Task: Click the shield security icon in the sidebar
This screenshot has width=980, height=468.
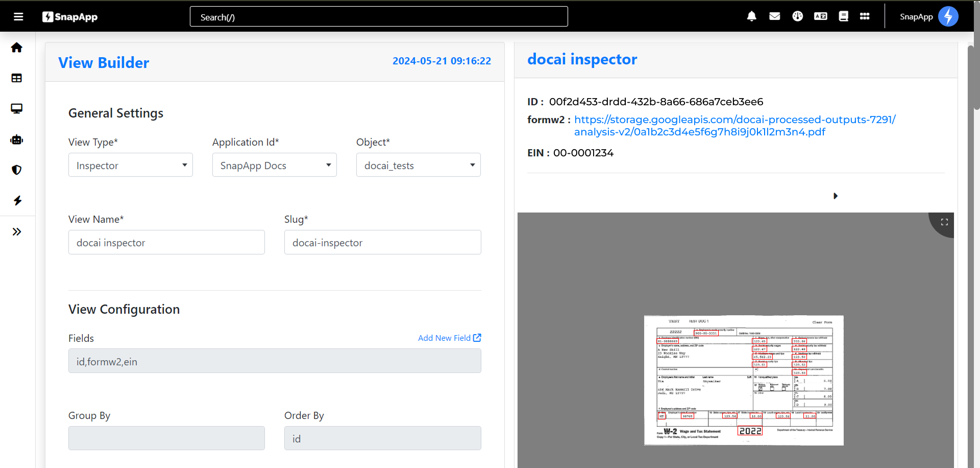Action: pos(17,170)
